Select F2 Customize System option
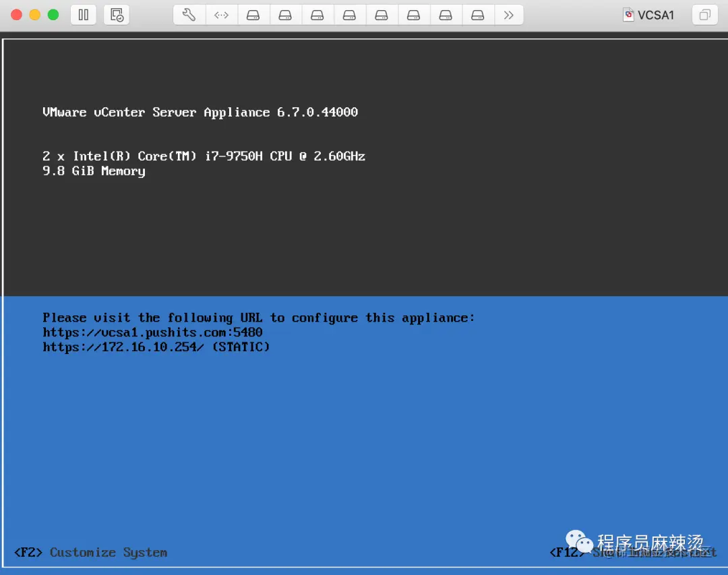This screenshot has height=575, width=728. [x=90, y=552]
